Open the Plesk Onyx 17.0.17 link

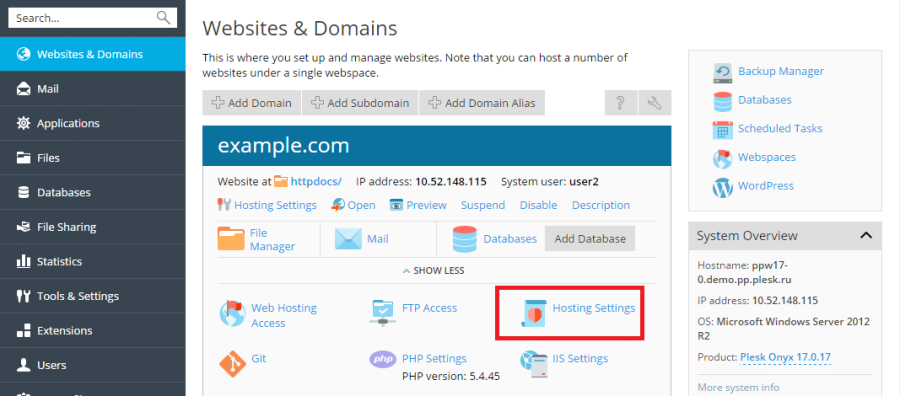(x=785, y=358)
